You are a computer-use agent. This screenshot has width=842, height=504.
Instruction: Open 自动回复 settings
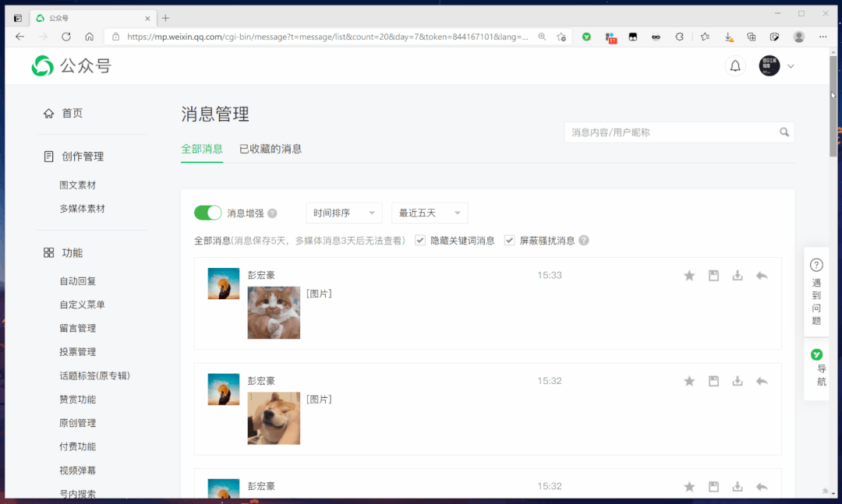point(78,280)
